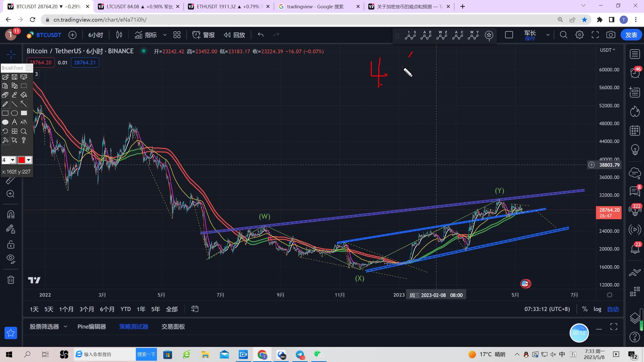Expand the stock screener dropdown arrow
This screenshot has width=644, height=362.
click(65, 327)
